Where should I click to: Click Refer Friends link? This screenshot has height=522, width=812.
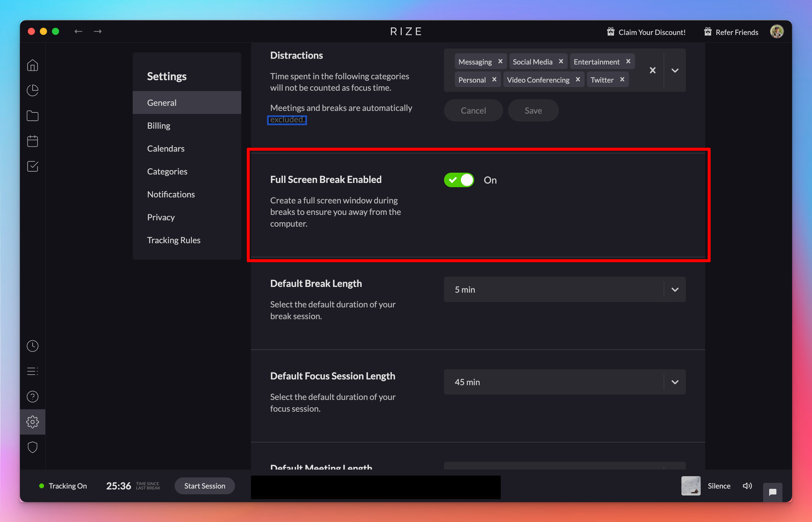pyautogui.click(x=737, y=32)
